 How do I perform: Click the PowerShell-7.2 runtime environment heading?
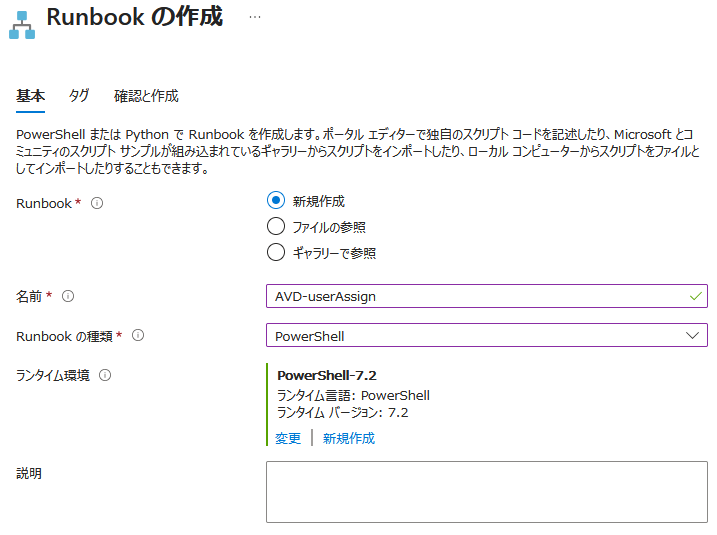pos(327,375)
